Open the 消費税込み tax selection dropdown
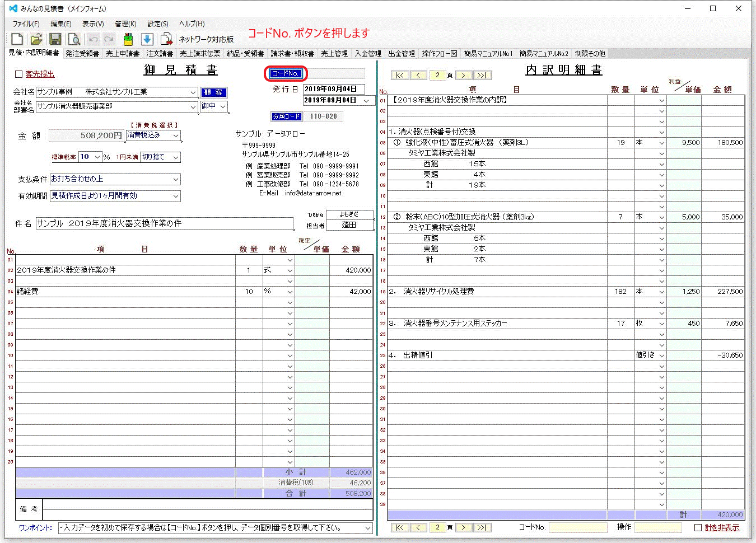The width and height of the screenshot is (756, 543). pyautogui.click(x=176, y=135)
